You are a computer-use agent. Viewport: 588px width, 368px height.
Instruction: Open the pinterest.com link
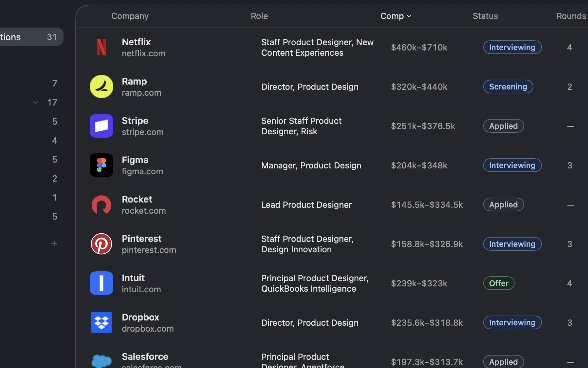pyautogui.click(x=149, y=250)
